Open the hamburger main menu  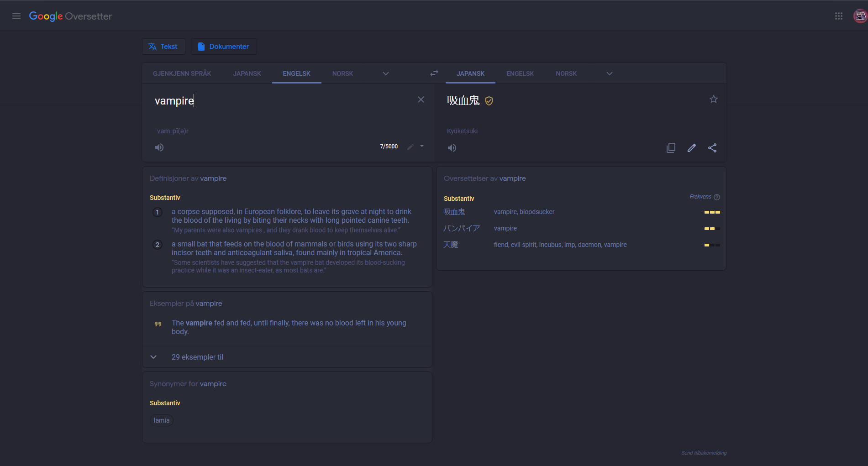[16, 16]
